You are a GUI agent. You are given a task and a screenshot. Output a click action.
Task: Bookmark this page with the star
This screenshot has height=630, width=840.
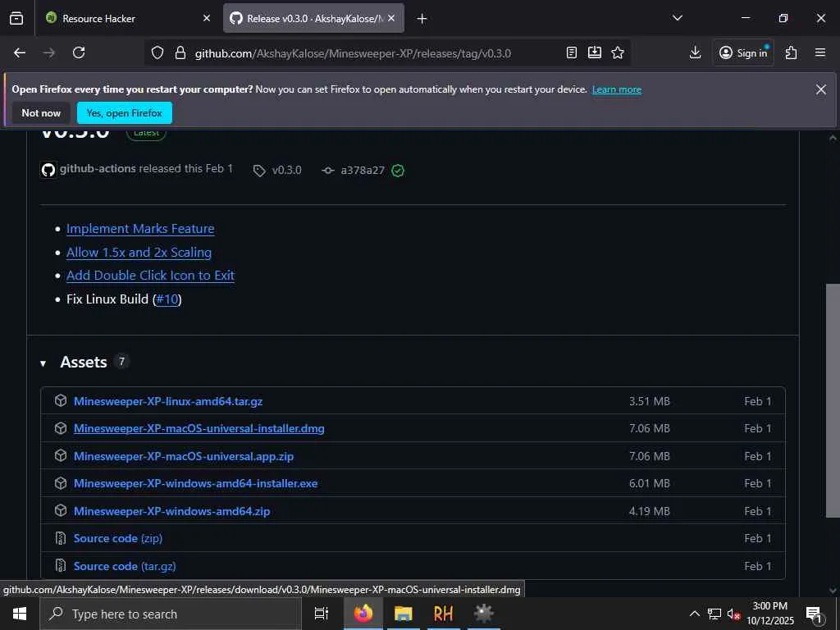pyautogui.click(x=618, y=52)
